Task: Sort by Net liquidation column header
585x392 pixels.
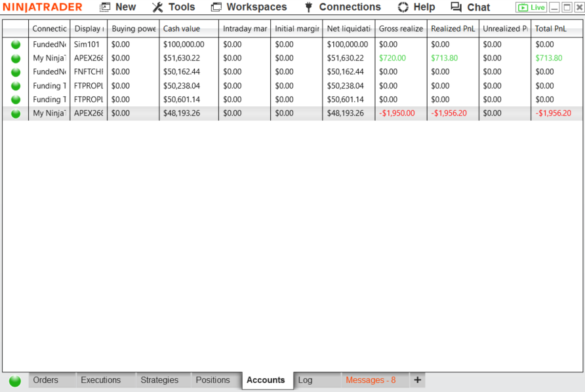Action: click(349, 29)
